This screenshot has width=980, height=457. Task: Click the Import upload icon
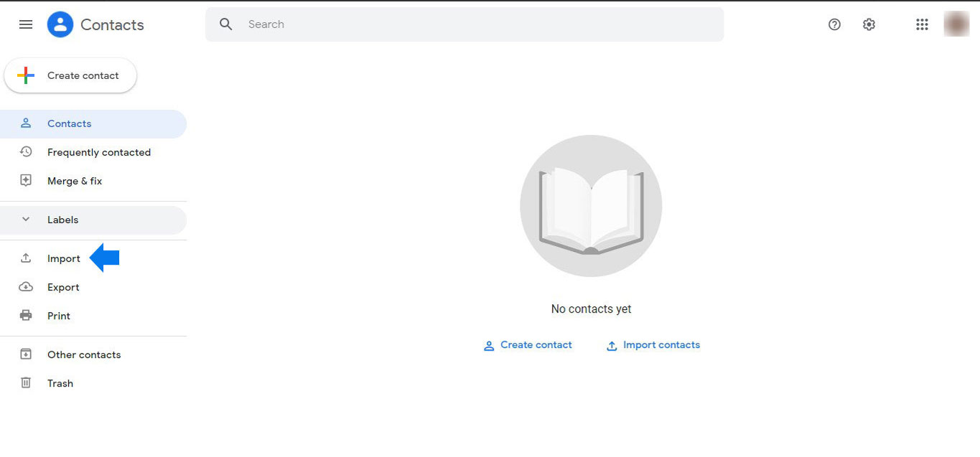coord(26,258)
